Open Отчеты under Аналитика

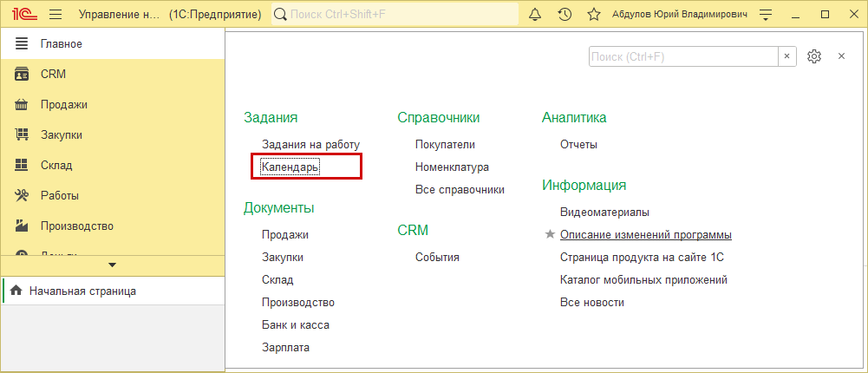[x=578, y=145]
